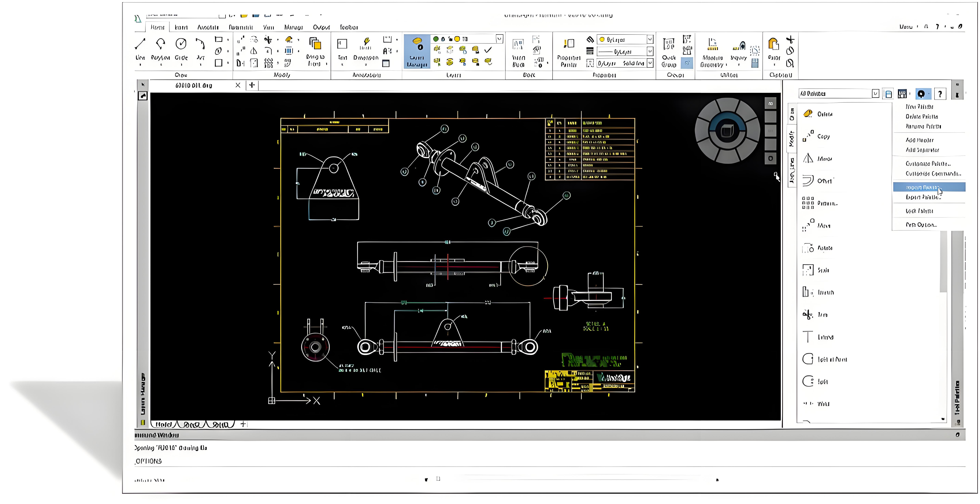Open a new drawing tab with plus button
The image size is (980, 504).
[x=252, y=85]
